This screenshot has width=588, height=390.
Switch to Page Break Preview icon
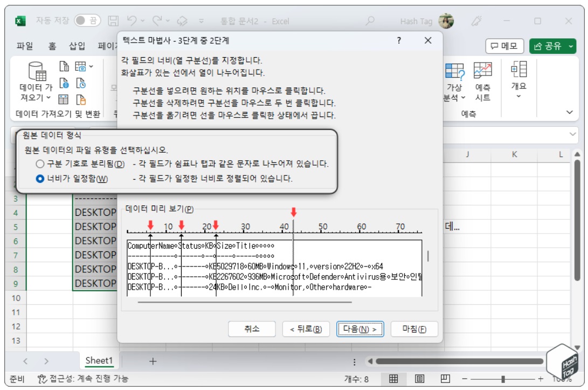445,379
